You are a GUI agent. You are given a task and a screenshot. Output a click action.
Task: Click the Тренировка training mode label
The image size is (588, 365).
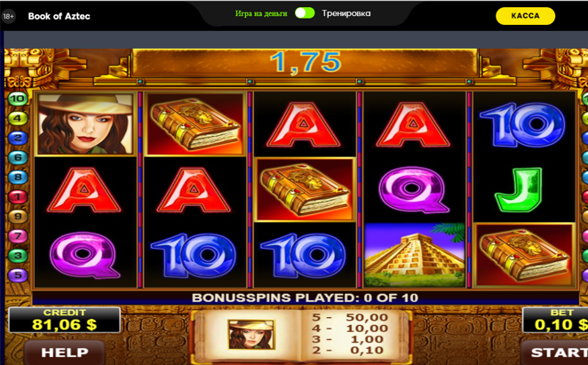click(346, 13)
